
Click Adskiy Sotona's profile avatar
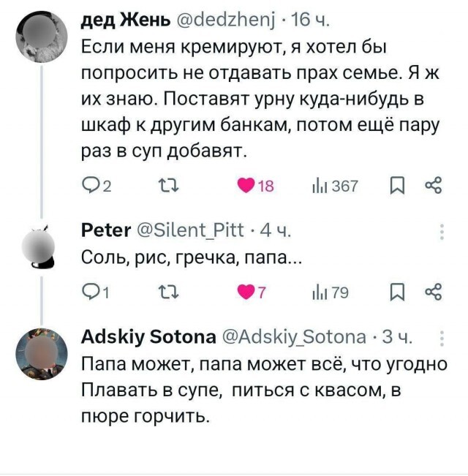pyautogui.click(x=42, y=353)
